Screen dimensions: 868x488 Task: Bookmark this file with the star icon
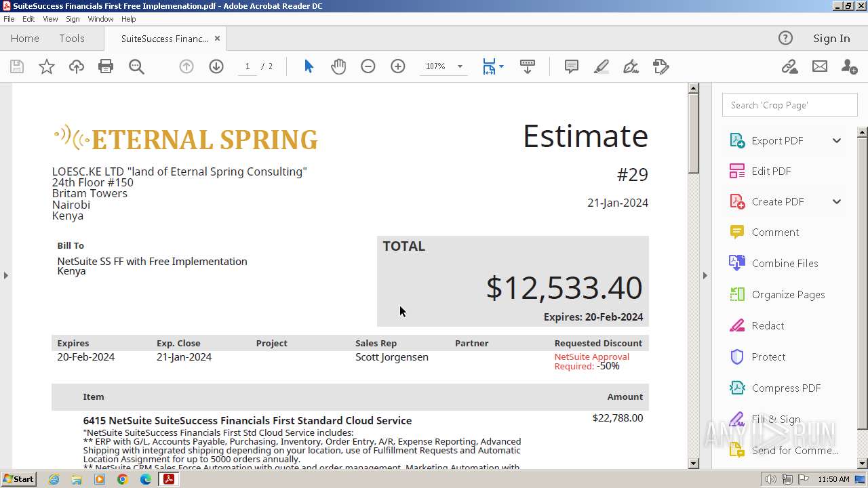pyautogui.click(x=47, y=66)
